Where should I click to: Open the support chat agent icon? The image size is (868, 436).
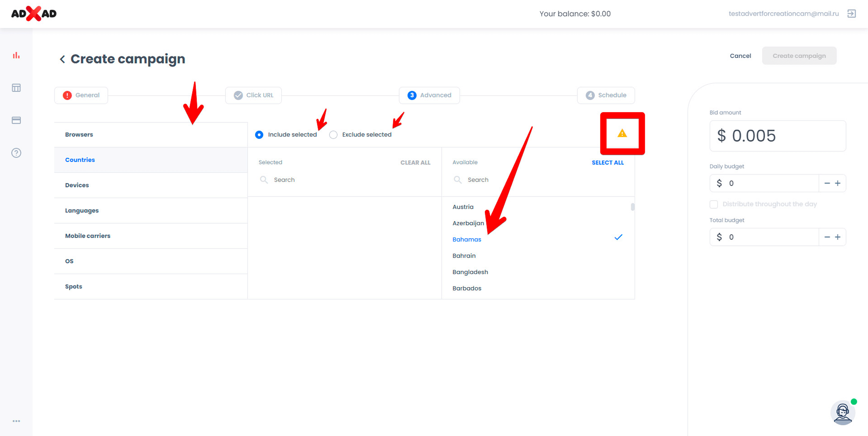click(843, 413)
